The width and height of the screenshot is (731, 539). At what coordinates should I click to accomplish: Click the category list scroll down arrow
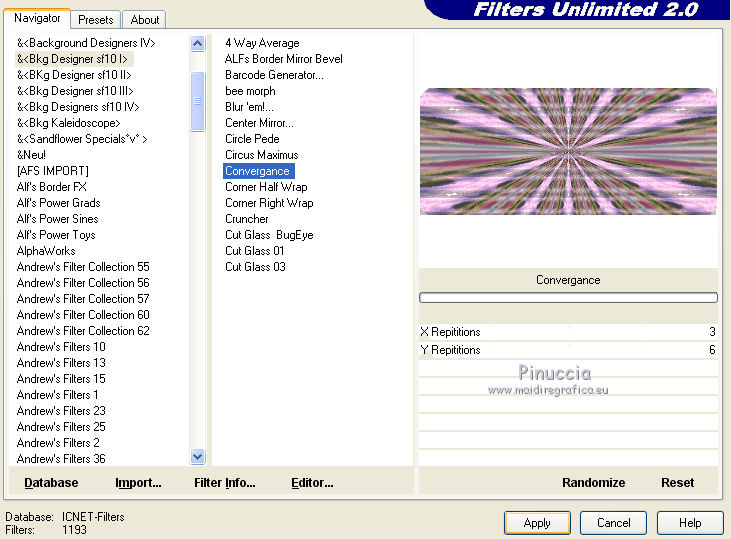pyautogui.click(x=198, y=456)
